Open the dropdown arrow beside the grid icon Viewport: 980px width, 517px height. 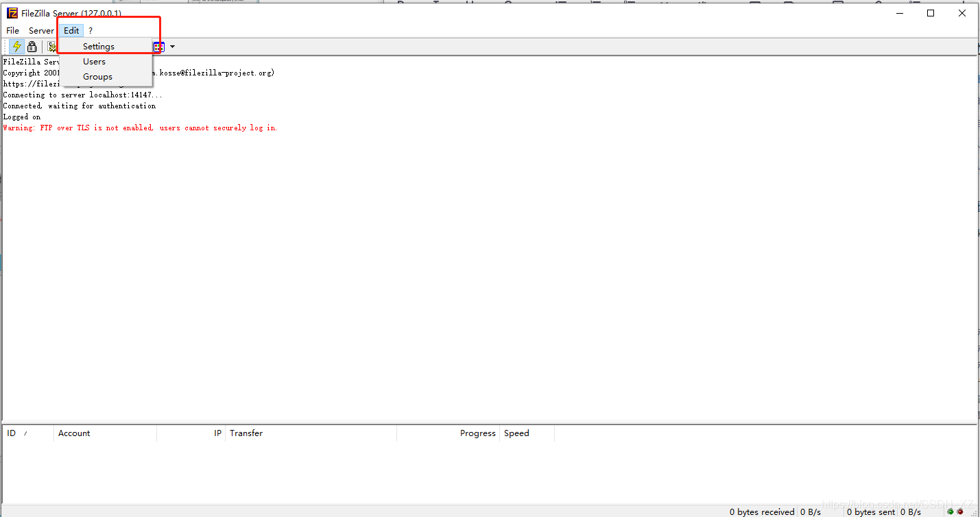pyautogui.click(x=172, y=47)
